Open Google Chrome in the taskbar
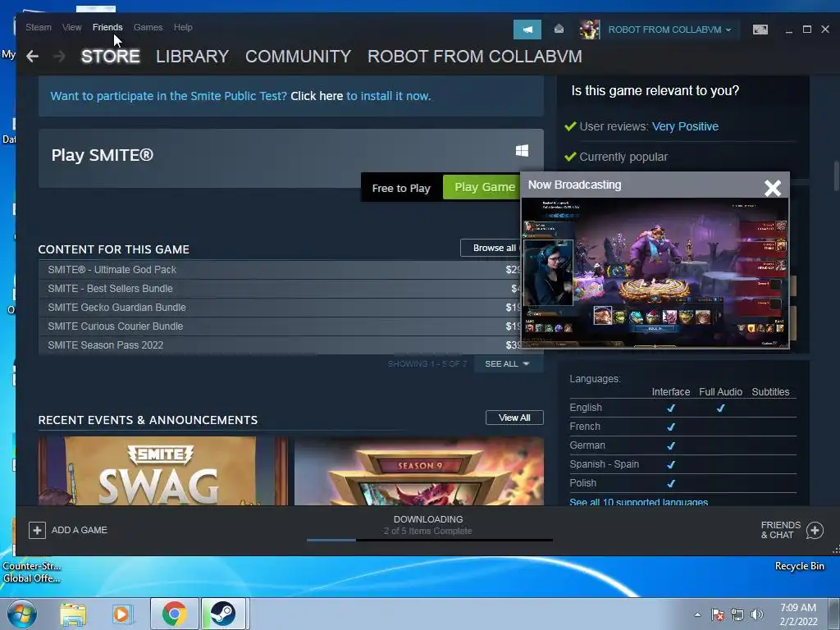 click(x=174, y=614)
